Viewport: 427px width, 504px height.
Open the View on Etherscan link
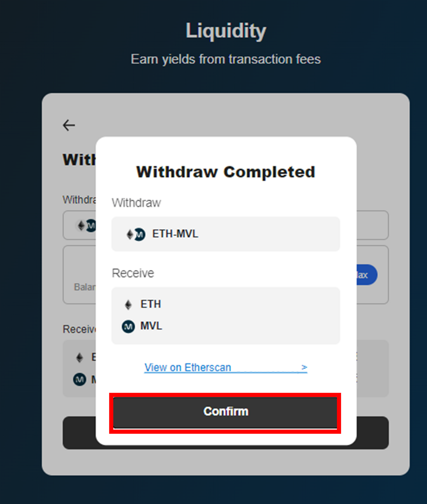(188, 367)
